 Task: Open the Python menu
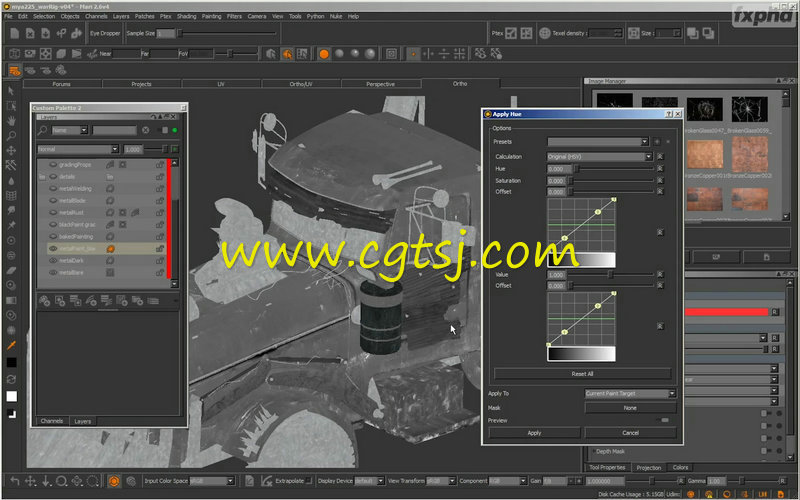click(315, 16)
